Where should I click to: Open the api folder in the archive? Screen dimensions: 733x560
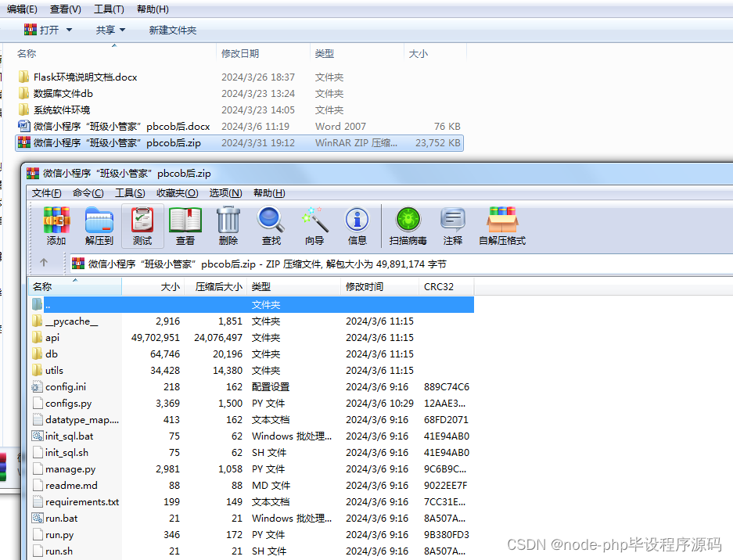[x=54, y=338]
